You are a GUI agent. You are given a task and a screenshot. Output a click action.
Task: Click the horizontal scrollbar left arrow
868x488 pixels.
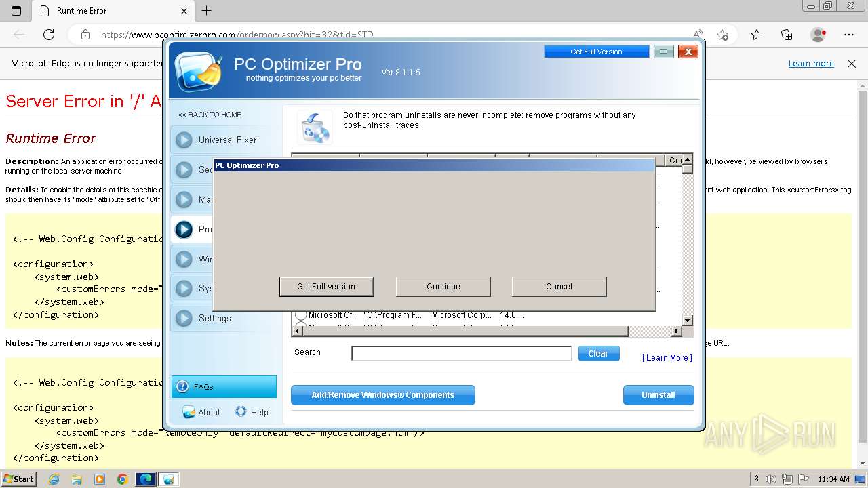coord(297,331)
